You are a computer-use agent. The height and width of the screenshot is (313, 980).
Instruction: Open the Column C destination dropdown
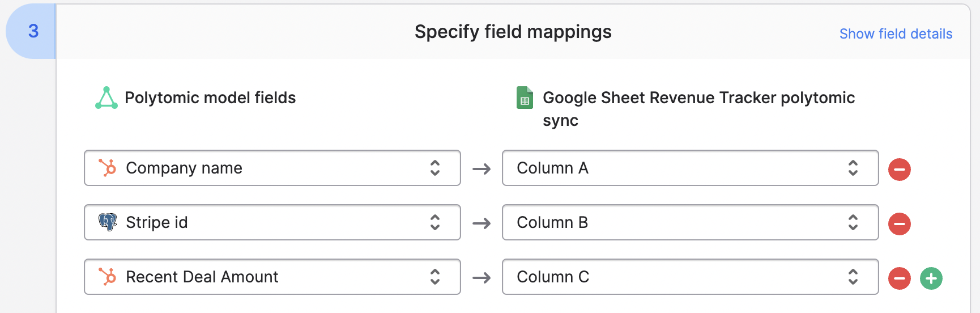click(x=690, y=277)
